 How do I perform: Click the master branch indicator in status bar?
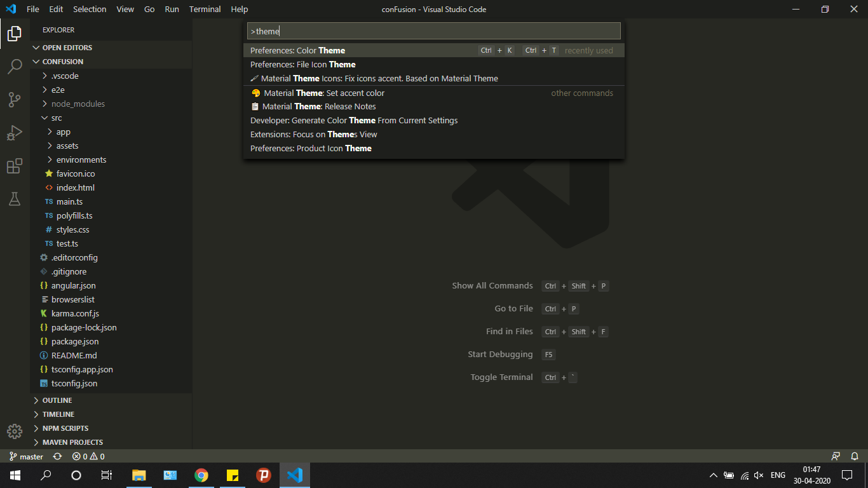pos(27,456)
